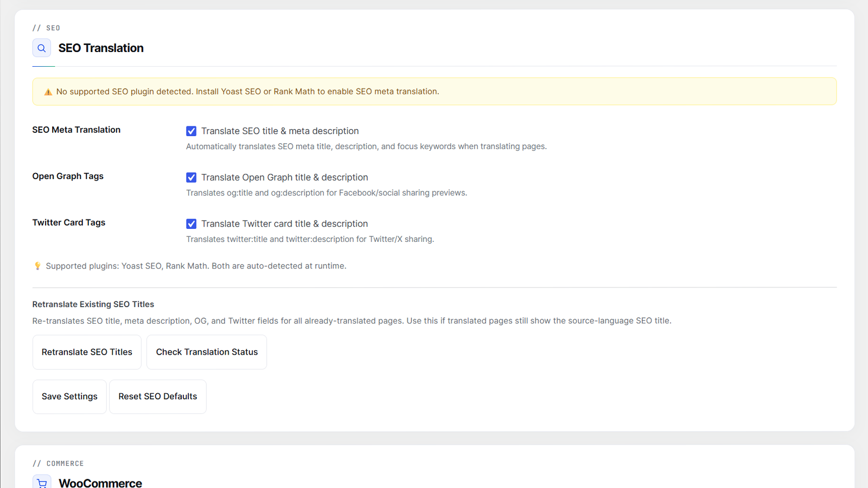Click the SEO Translation magnifier icon
Image resolution: width=868 pixels, height=488 pixels.
tap(42, 48)
